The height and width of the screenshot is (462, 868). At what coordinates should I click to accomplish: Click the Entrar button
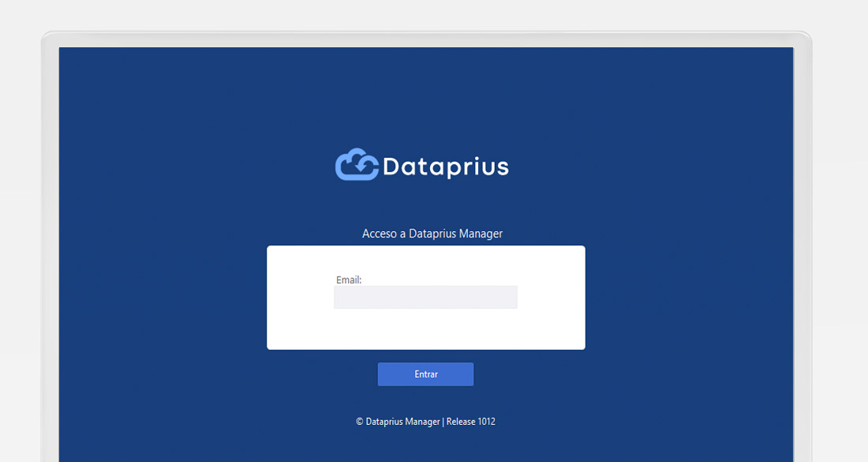pos(425,374)
